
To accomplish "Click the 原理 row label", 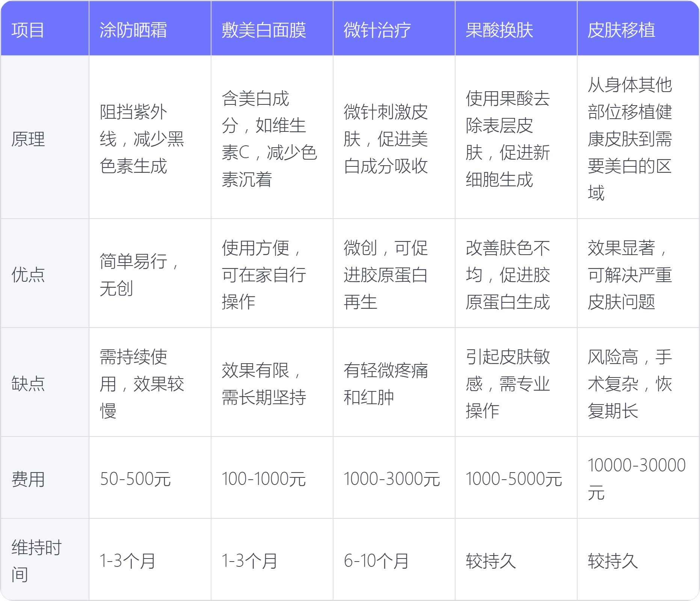I will coord(28,139).
